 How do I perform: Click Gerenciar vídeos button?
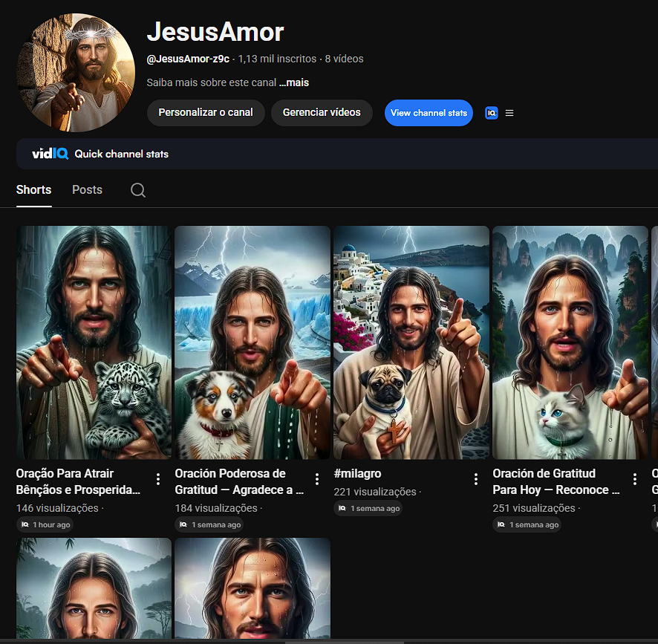(x=322, y=112)
